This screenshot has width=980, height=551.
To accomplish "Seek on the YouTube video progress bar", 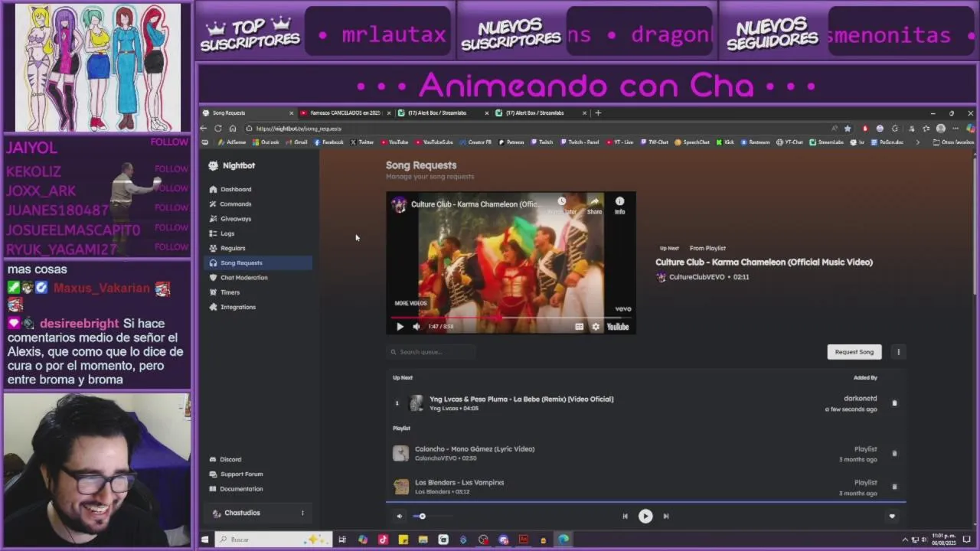I will (x=511, y=317).
